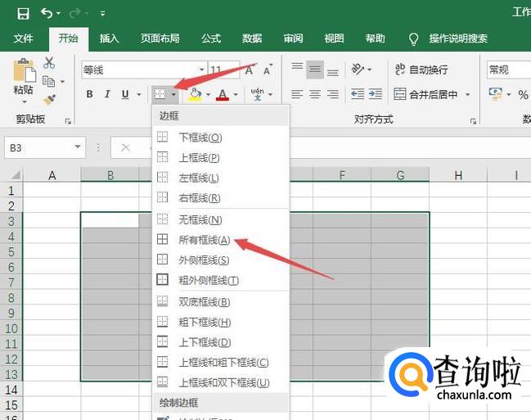Align text left

click(x=297, y=94)
